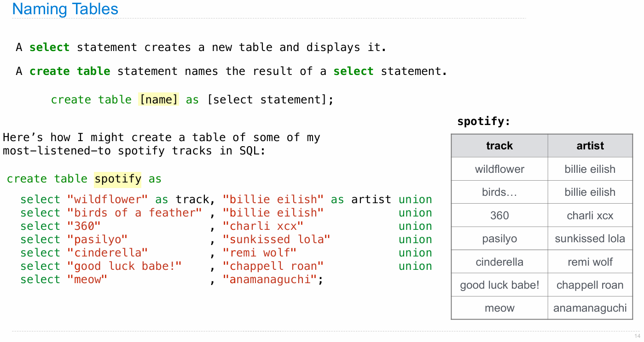Select the "360" cell in the table
This screenshot has height=342, width=644.
pyautogui.click(x=499, y=216)
